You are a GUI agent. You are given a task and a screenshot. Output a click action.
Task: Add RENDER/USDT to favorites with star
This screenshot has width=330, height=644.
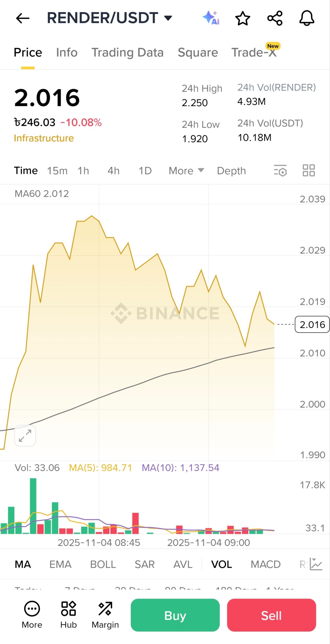pyautogui.click(x=243, y=18)
